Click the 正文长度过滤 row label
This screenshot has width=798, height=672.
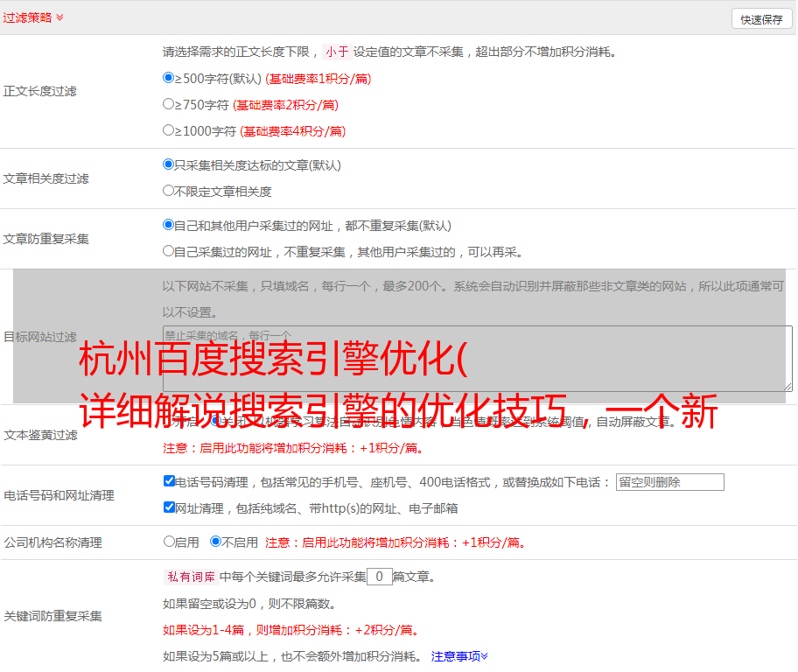39,91
